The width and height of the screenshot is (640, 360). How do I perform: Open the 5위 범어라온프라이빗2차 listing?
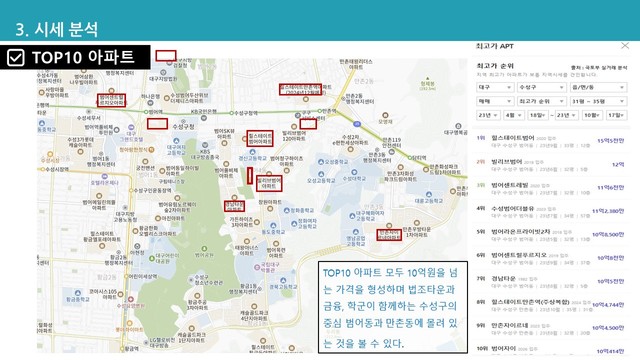coord(551,235)
